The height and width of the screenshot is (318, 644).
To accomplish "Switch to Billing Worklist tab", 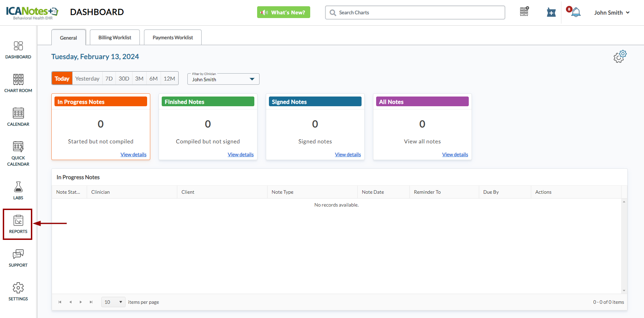I will pos(115,37).
